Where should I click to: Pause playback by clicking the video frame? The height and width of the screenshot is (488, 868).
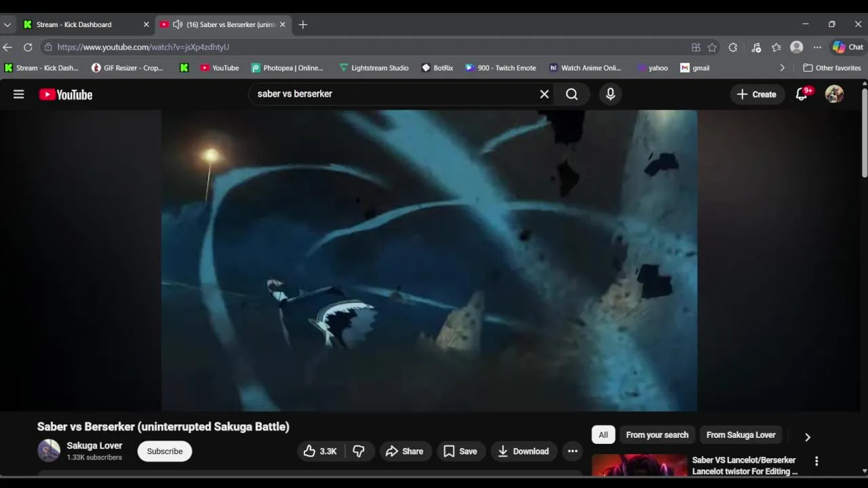point(429,260)
